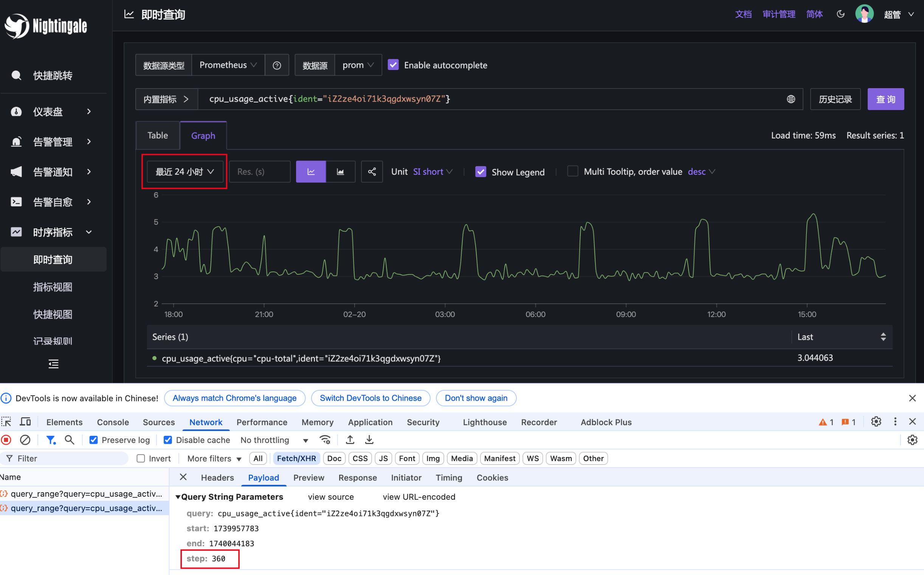Click the share graph icon

pos(371,171)
